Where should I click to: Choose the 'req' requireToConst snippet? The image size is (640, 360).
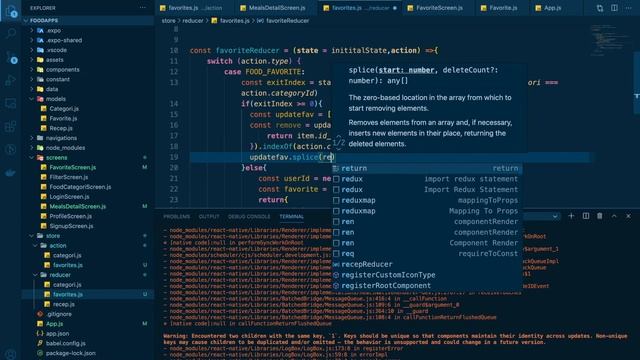(x=427, y=254)
